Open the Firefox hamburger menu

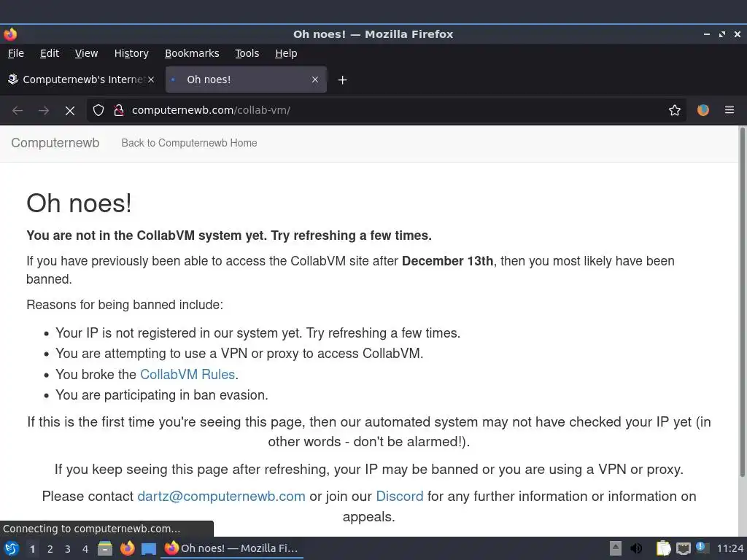pyautogui.click(x=729, y=111)
